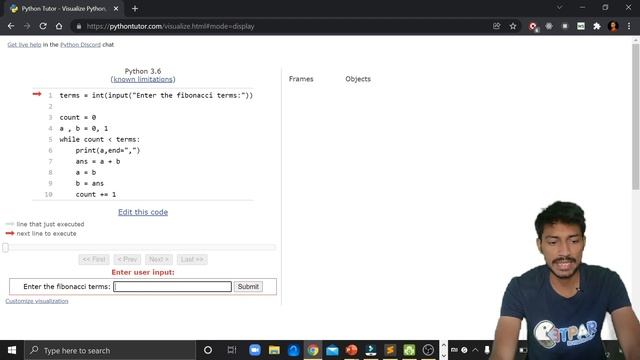
Task: Click the Objects heading
Action: coord(358,79)
